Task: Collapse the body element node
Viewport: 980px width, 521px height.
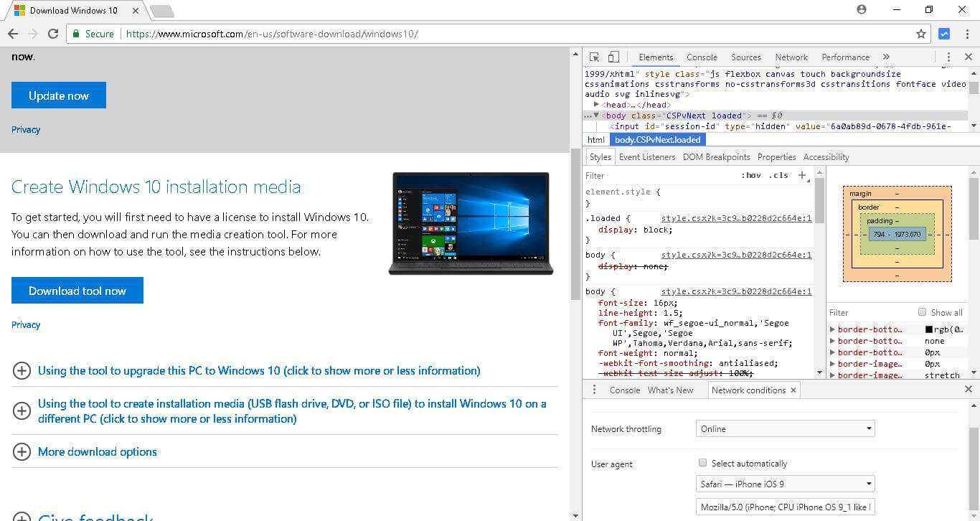Action: point(596,116)
